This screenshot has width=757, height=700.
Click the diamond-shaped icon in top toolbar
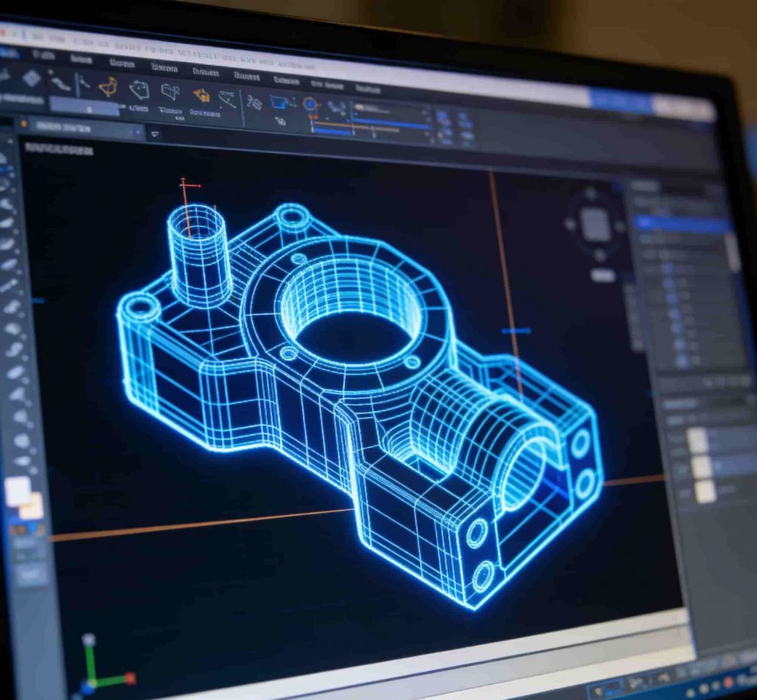tap(31, 78)
